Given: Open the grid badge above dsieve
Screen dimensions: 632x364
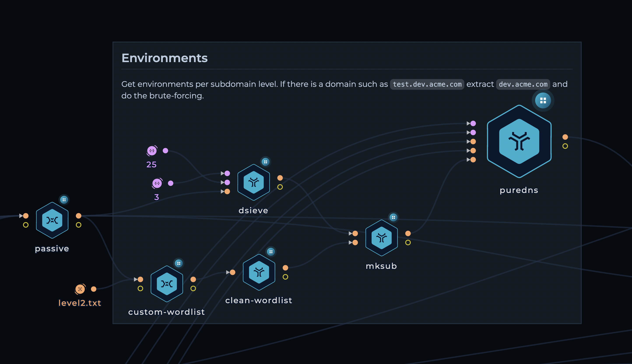Looking at the screenshot, I should click(x=265, y=162).
